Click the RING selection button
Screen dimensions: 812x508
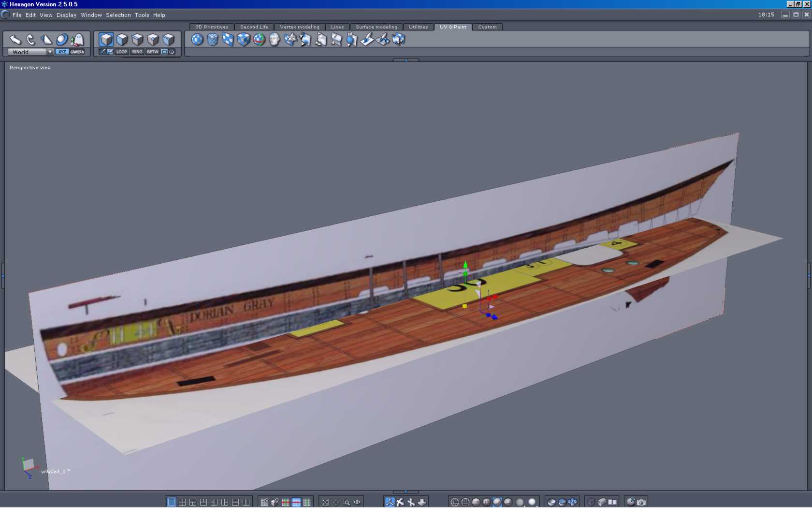(x=137, y=52)
